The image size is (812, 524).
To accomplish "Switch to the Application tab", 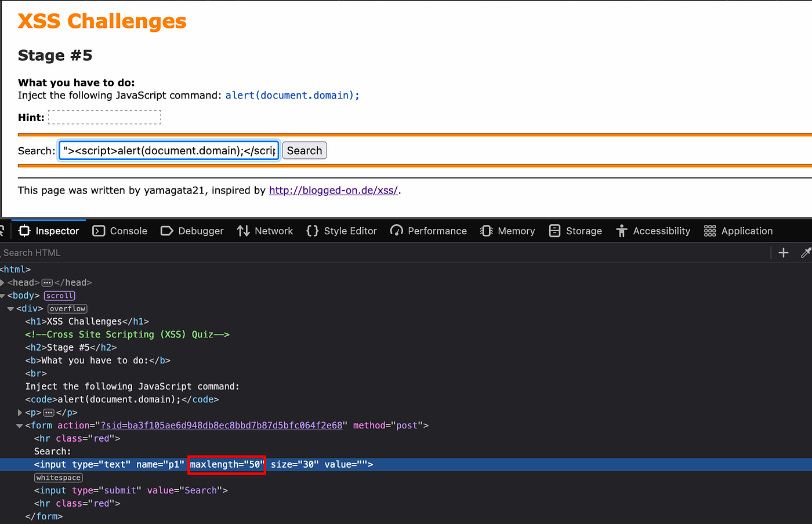I will tap(738, 231).
